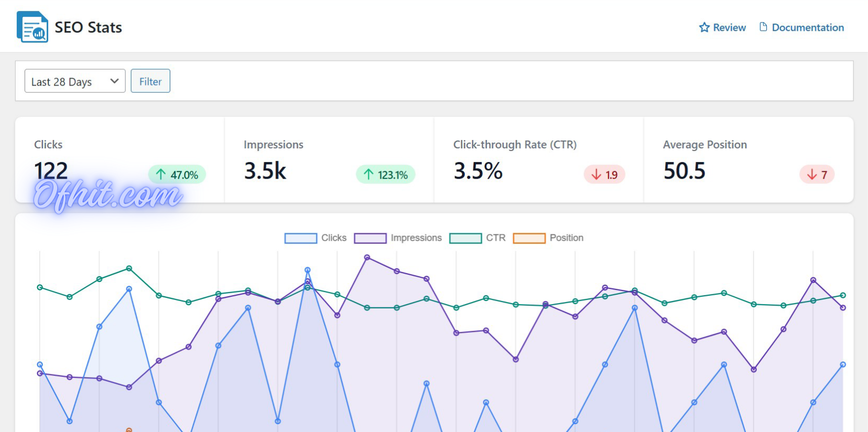
Task: Click the chevron on date range selector
Action: coord(114,81)
